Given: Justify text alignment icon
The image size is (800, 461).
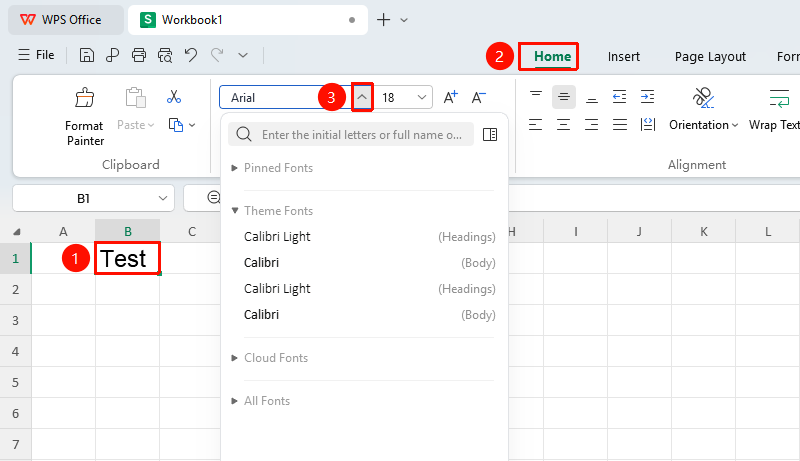Looking at the screenshot, I should click(620, 124).
